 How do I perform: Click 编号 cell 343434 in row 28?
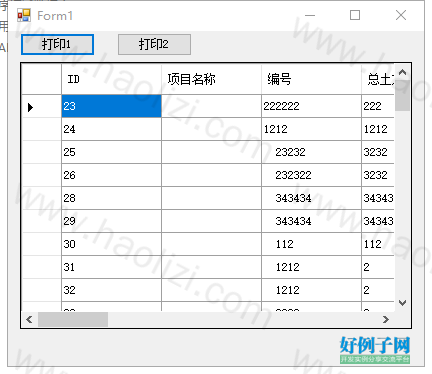coord(311,198)
